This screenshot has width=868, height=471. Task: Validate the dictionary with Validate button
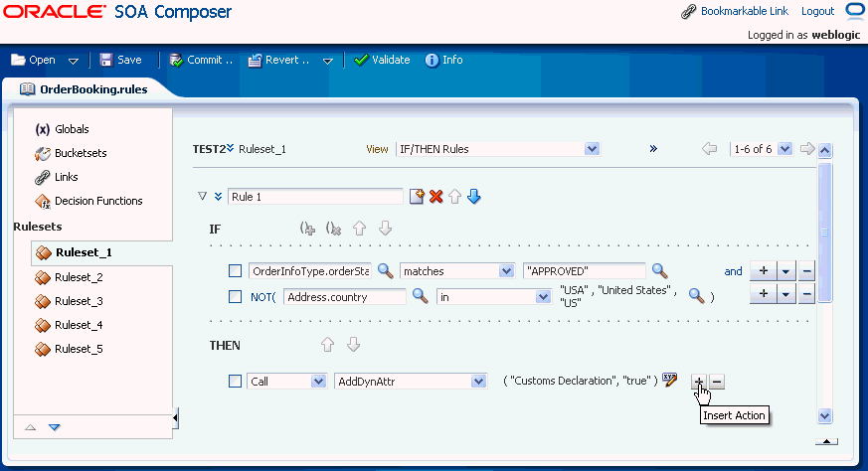pos(382,60)
